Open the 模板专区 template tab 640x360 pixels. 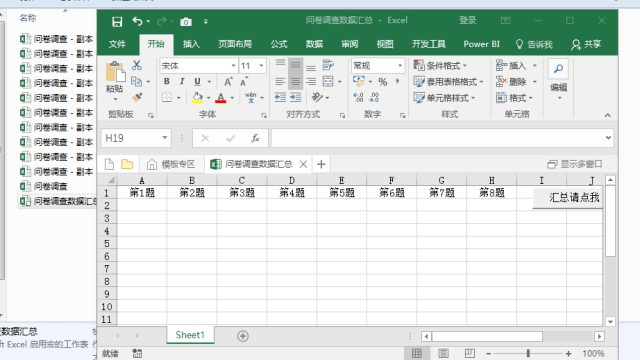pos(171,164)
